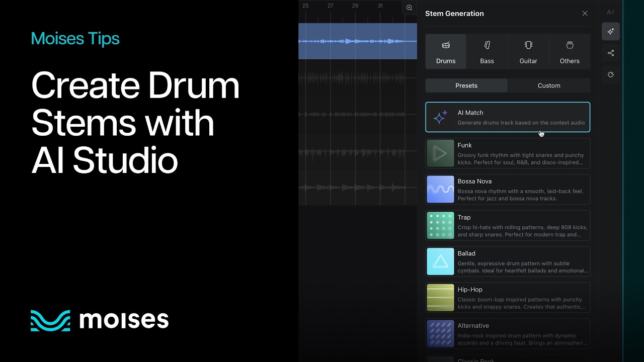This screenshot has width=644, height=362.
Task: Pick the Funk preset thumbnail
Action: pyautogui.click(x=440, y=153)
